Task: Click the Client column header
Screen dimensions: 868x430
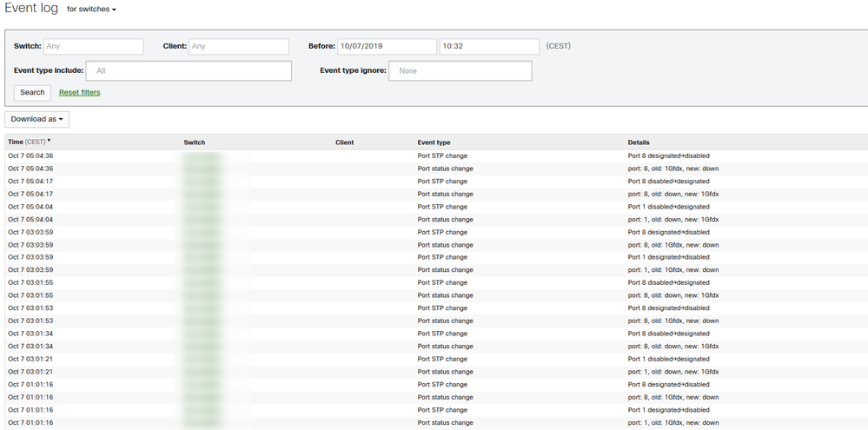Action: coord(344,142)
